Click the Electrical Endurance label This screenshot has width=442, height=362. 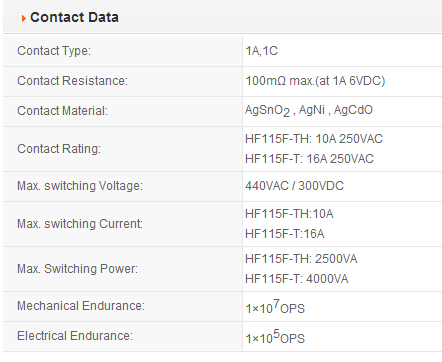[75, 336]
